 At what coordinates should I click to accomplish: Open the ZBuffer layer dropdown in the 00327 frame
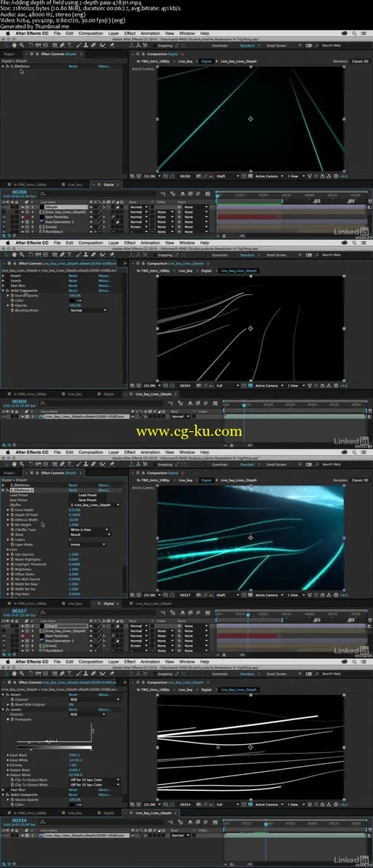tap(95, 505)
